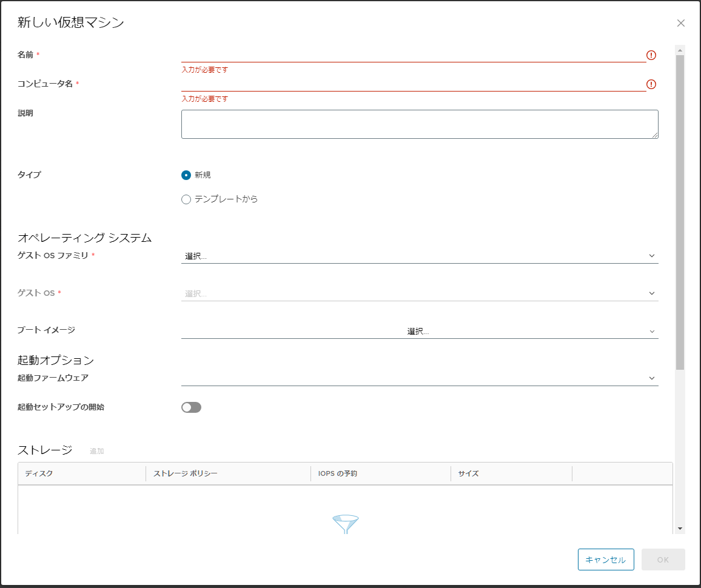Viewport: 701px width, 588px height.
Task: Open the ゲスト OS ファミリ dropdown
Action: [420, 256]
